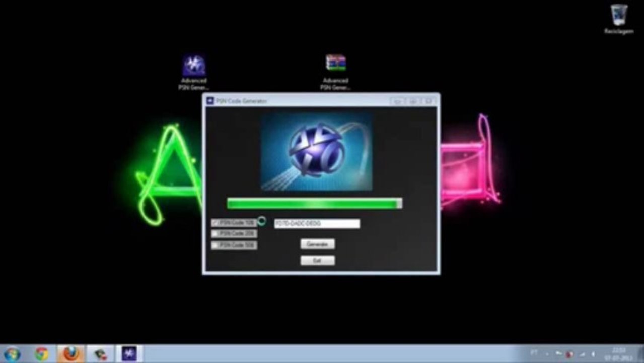Screen dimensions: 644x363
Task: Open the Action Center flag tray icon
Action: (x=558, y=354)
